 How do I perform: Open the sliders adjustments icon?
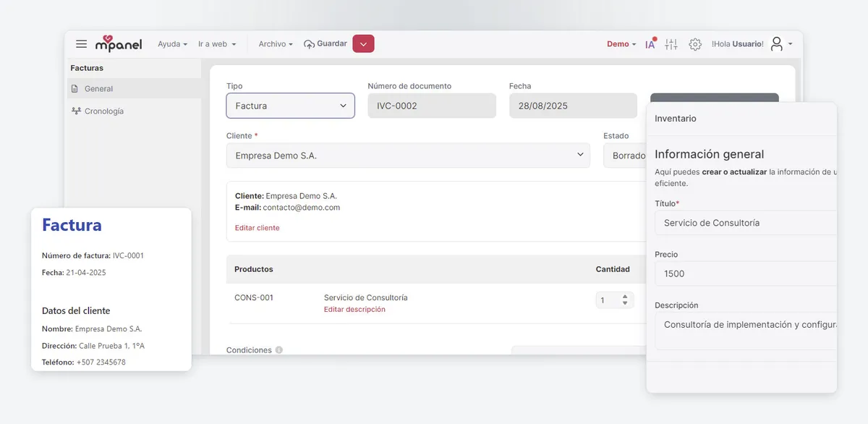click(671, 44)
